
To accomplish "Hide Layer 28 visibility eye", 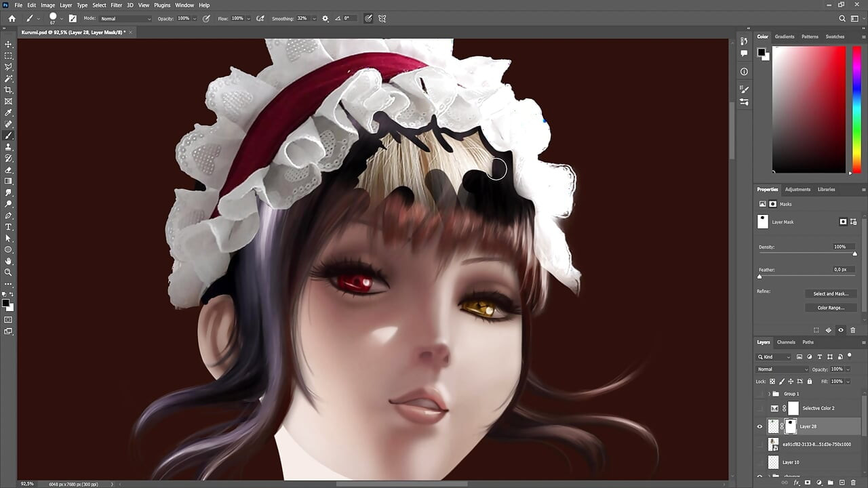I will pyautogui.click(x=759, y=426).
